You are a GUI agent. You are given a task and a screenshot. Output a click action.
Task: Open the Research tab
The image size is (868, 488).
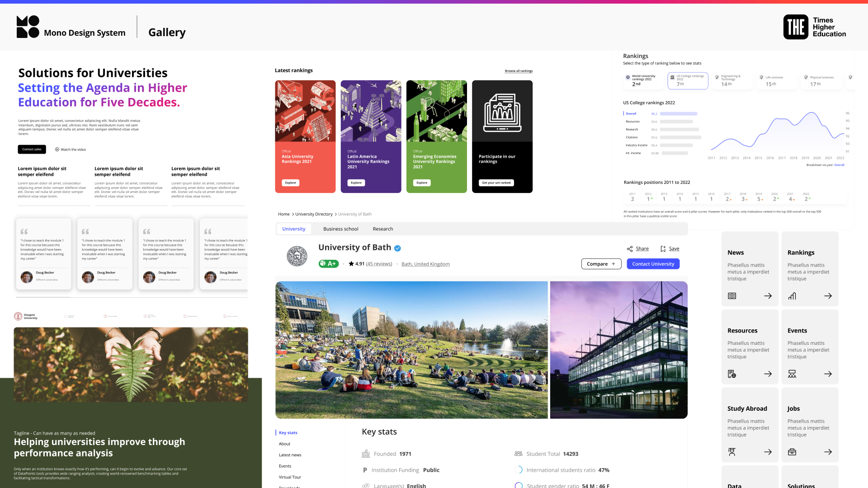382,229
